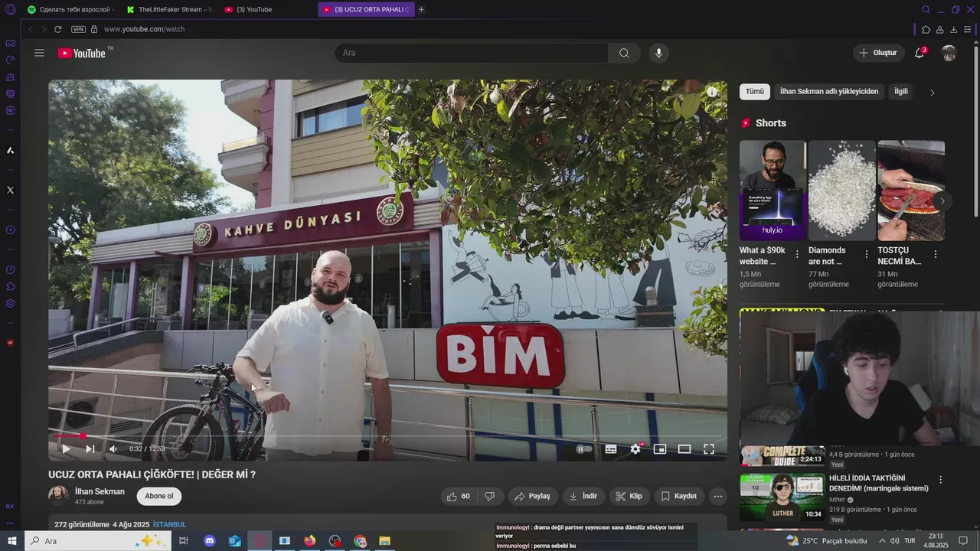Open Windows Start menu

pos(12,541)
